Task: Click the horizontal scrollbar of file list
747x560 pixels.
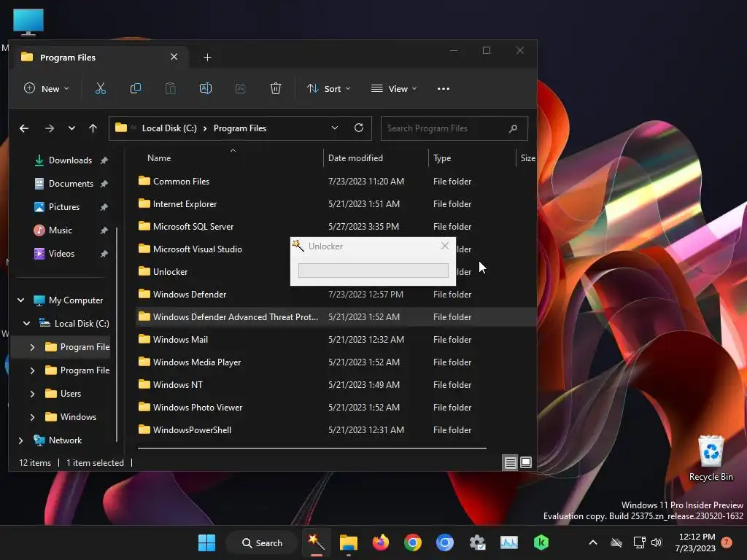Action: click(312, 448)
